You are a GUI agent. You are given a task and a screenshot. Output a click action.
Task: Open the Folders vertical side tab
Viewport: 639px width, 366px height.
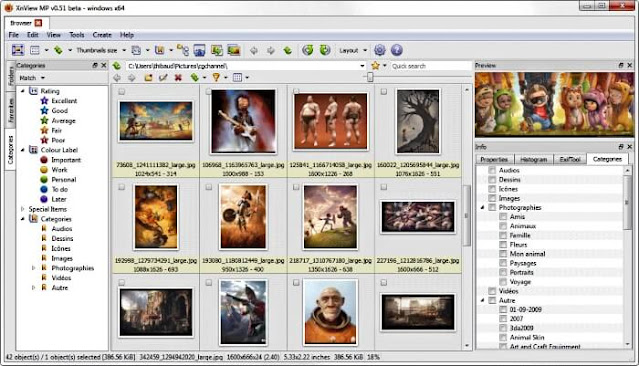tap(11, 76)
